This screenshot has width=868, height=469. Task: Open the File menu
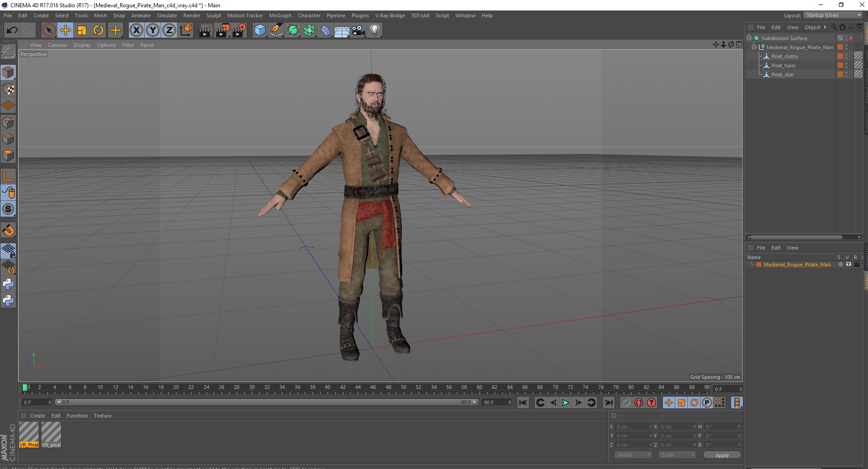pyautogui.click(x=8, y=15)
